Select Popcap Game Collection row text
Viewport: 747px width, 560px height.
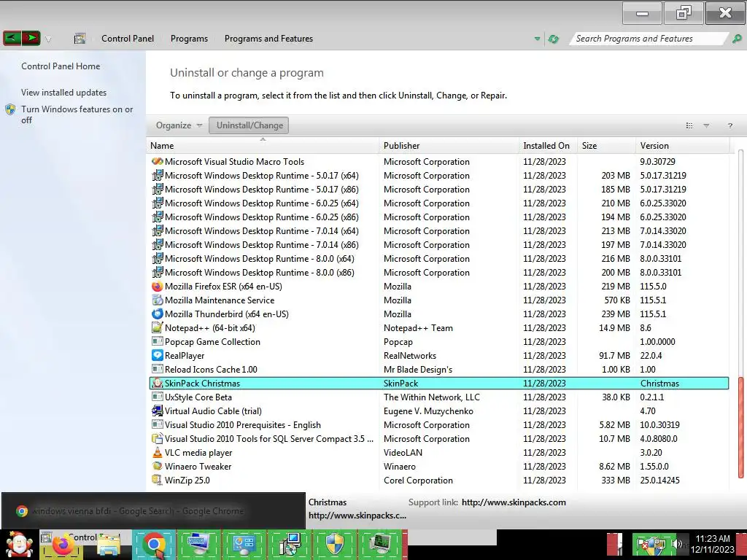click(x=212, y=342)
